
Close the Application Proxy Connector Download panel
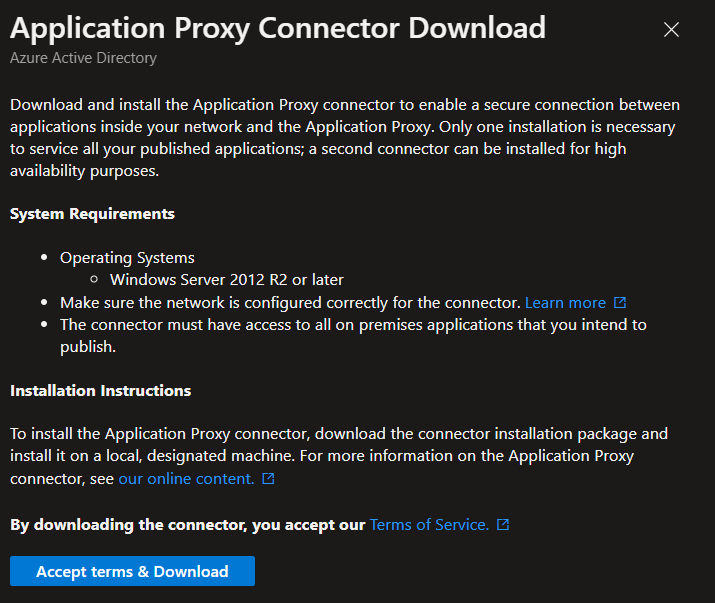click(x=671, y=30)
